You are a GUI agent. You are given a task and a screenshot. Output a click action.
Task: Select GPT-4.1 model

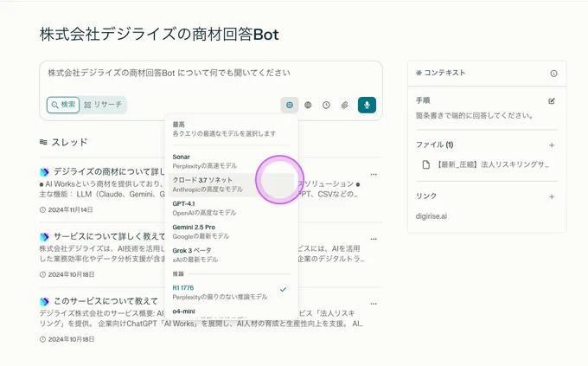[231, 208]
